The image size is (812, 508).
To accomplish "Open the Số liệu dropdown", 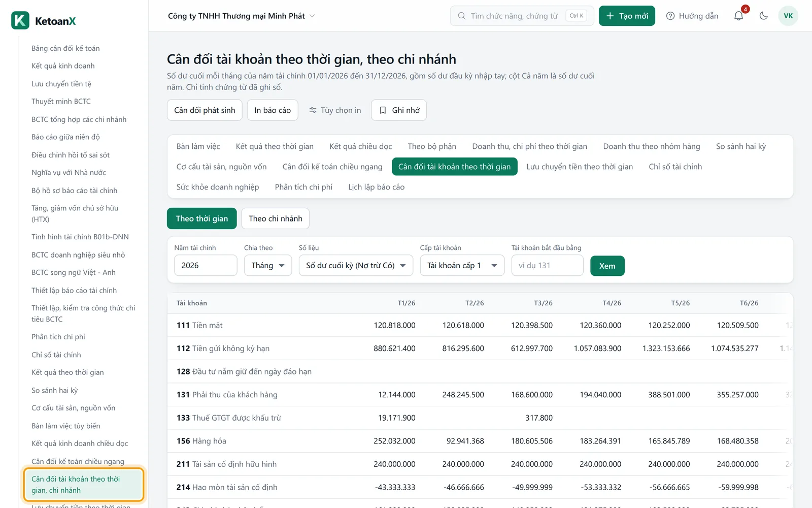I will [356, 265].
